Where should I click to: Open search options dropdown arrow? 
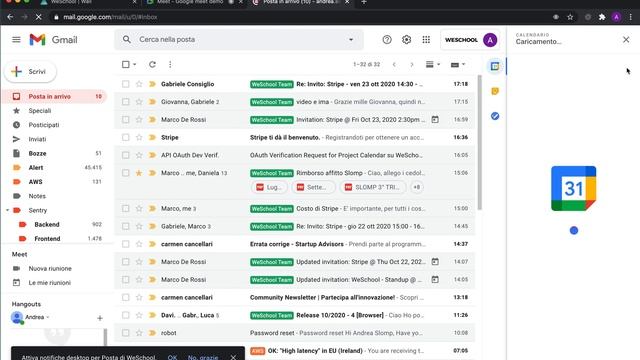click(x=351, y=40)
